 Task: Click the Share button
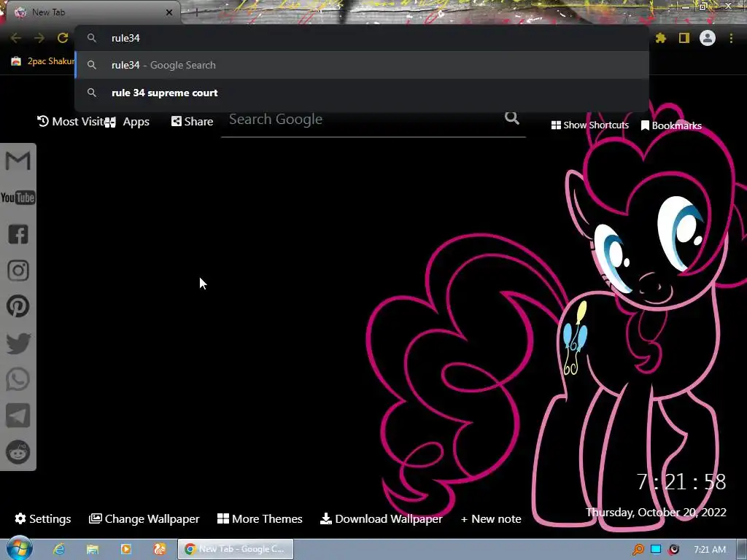click(193, 122)
